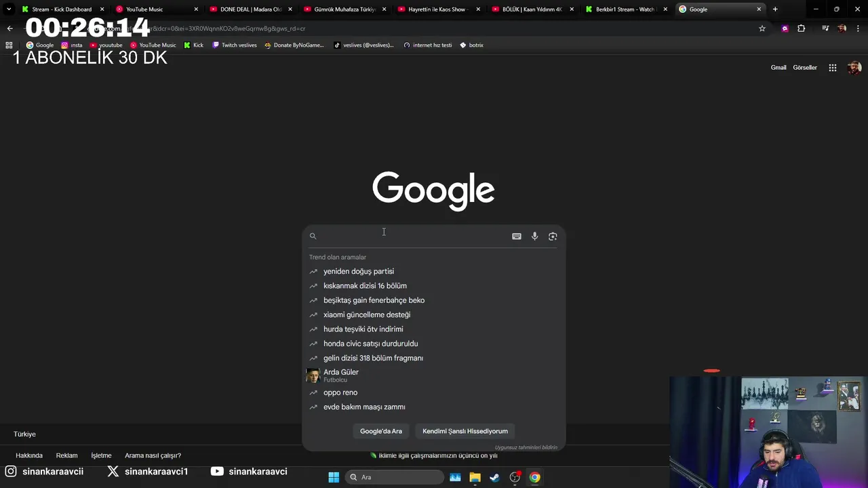
Task: Select the Arda Güler Futbolcu suggestion
Action: (433, 375)
